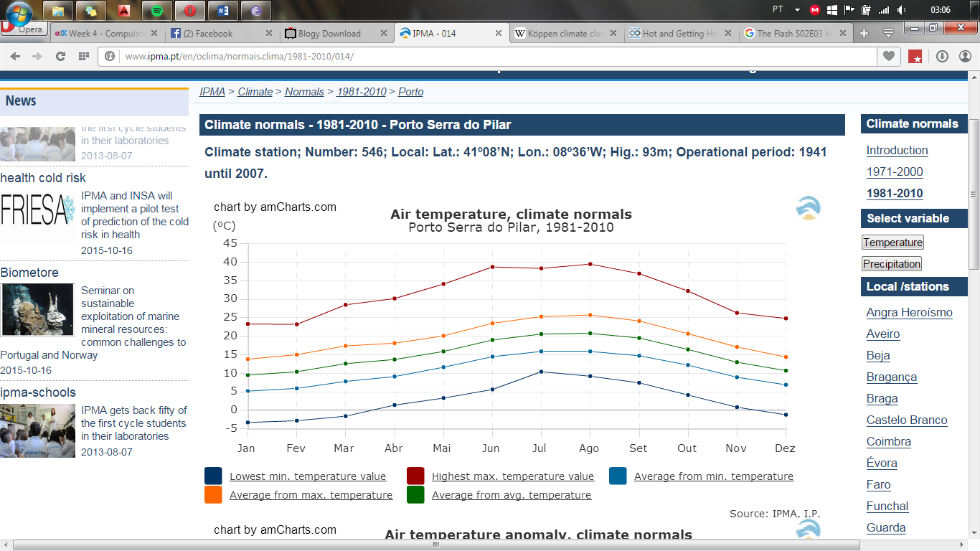Click the red star extension icon
Image resolution: width=980 pixels, height=551 pixels.
[915, 56]
